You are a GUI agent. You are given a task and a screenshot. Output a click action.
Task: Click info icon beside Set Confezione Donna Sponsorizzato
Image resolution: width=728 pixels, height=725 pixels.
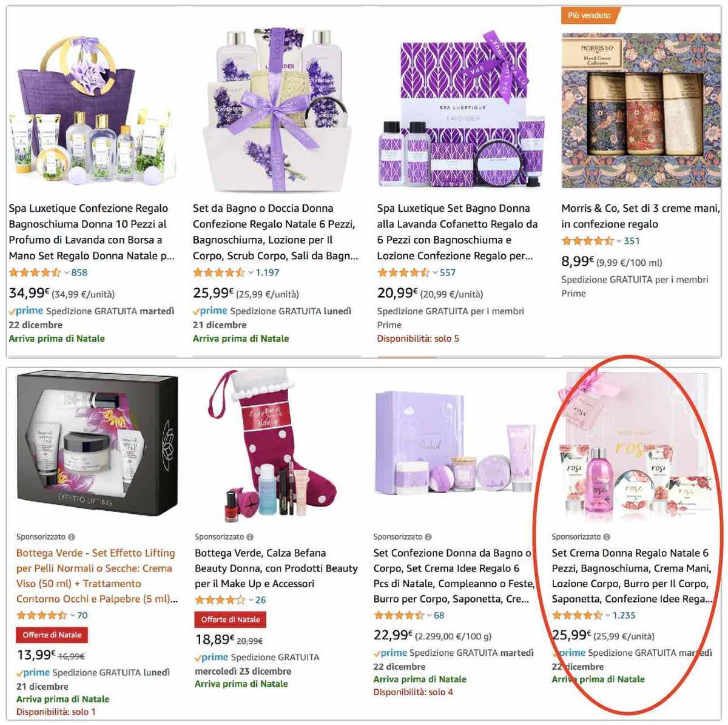pyautogui.click(x=428, y=537)
